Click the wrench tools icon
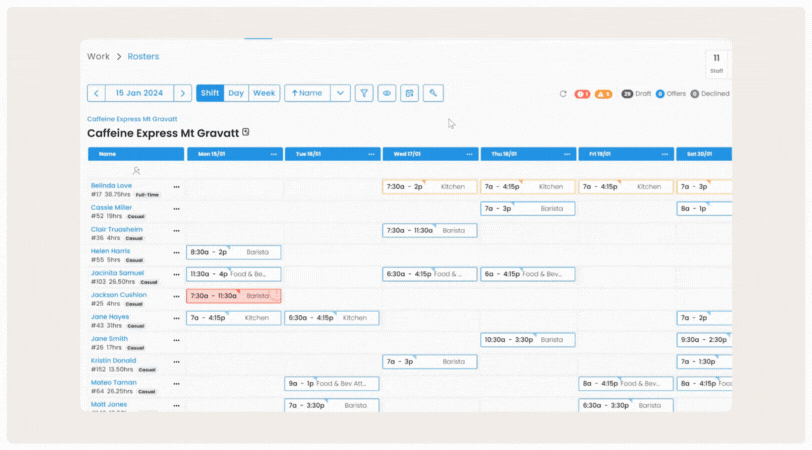 [x=433, y=93]
